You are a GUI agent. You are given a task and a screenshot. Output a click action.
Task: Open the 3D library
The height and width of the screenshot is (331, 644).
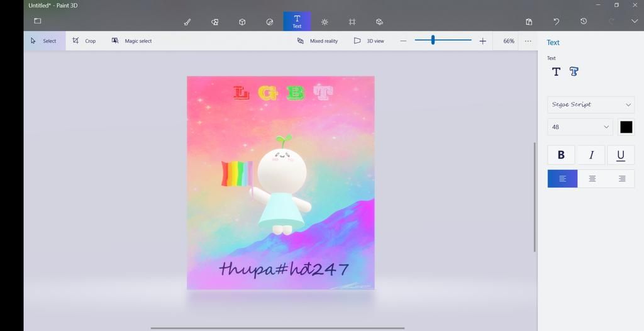(379, 22)
